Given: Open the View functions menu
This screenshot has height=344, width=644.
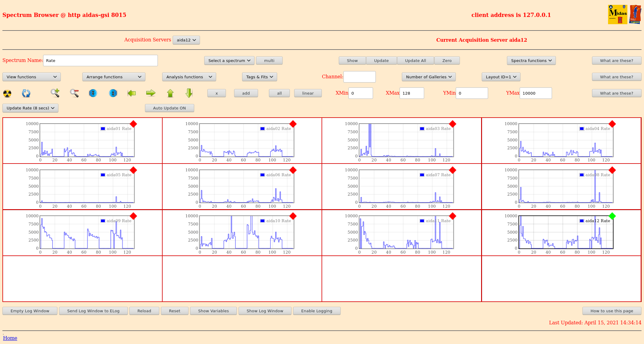Looking at the screenshot, I should pos(31,77).
